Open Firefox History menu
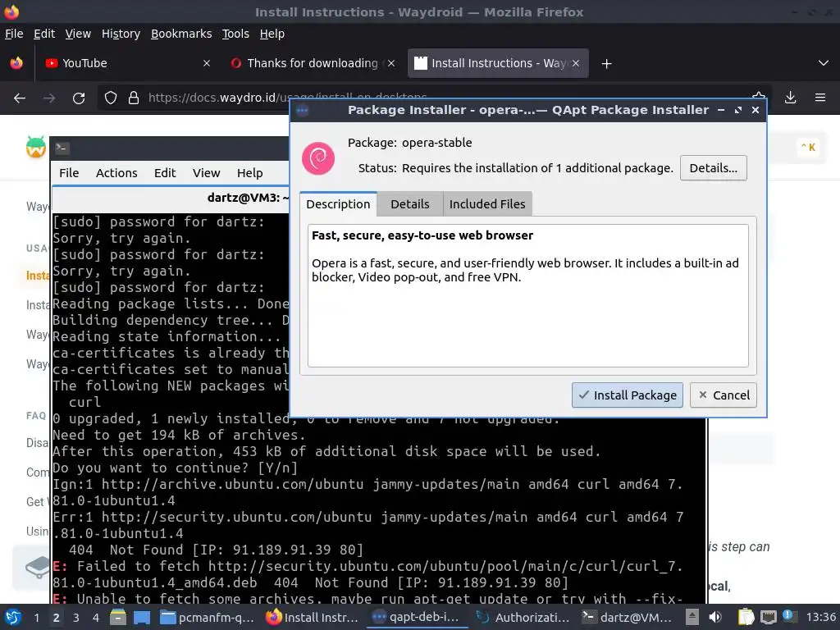This screenshot has width=840, height=630. point(121,34)
